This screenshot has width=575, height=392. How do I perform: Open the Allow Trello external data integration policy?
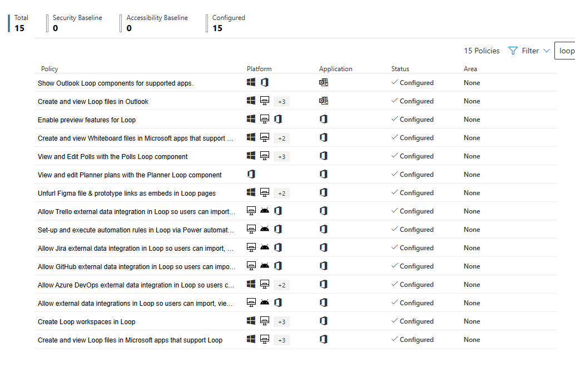(x=136, y=212)
